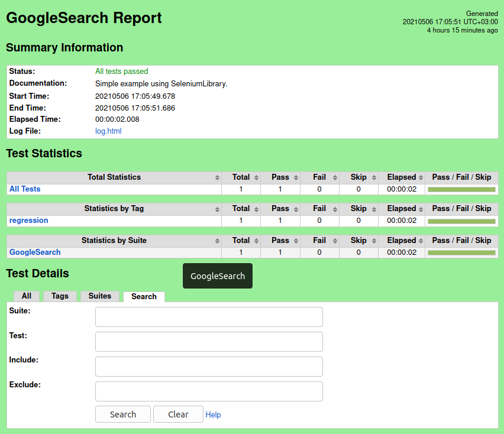This screenshot has width=504, height=434.
Task: Sort Total Statistics table by Skip column
Action: pos(358,177)
